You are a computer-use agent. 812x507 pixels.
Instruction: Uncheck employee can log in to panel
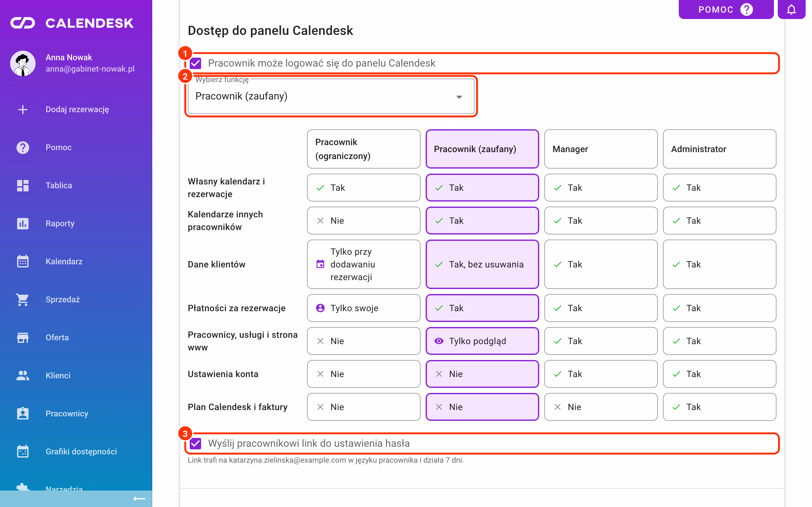[x=195, y=63]
